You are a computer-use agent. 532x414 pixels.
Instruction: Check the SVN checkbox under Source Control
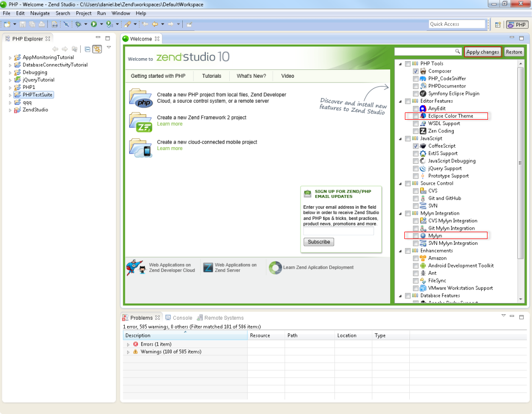click(416, 206)
